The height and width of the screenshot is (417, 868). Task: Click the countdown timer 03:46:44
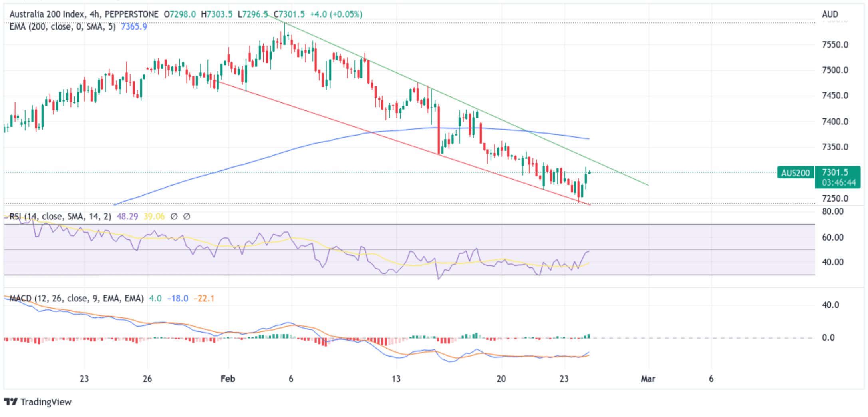(839, 183)
